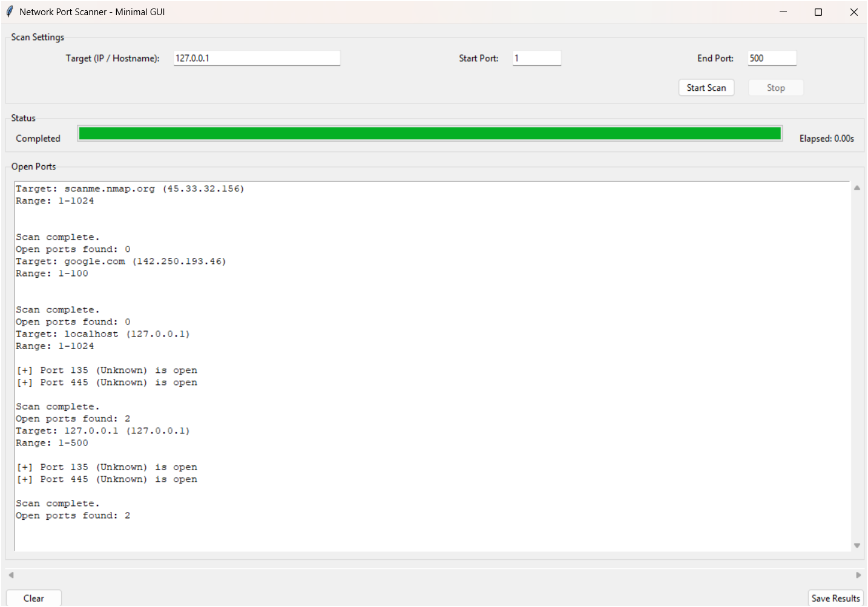Click the "Status" group title
The height and width of the screenshot is (607, 868).
tap(24, 118)
